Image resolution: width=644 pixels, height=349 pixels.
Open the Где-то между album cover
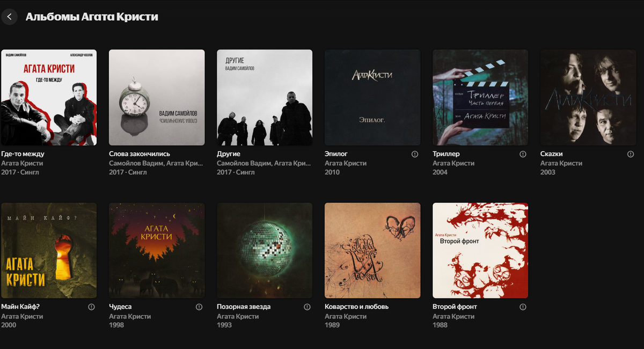(x=49, y=98)
